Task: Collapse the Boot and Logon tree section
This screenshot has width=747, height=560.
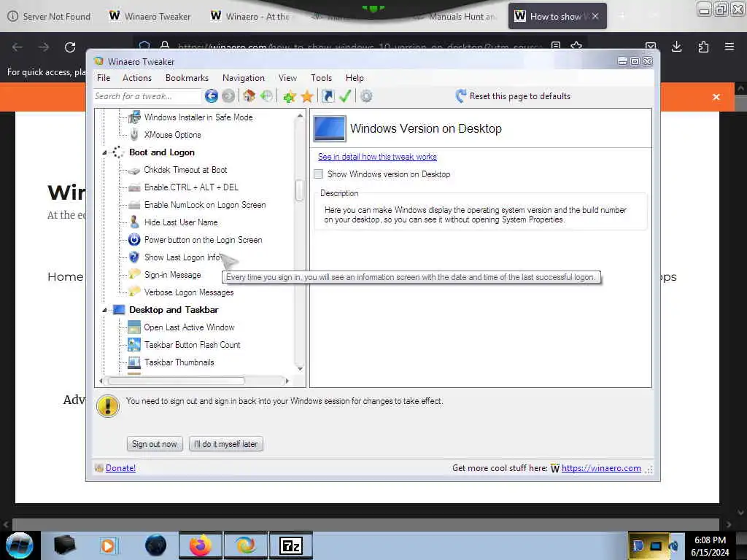Action: [104, 152]
